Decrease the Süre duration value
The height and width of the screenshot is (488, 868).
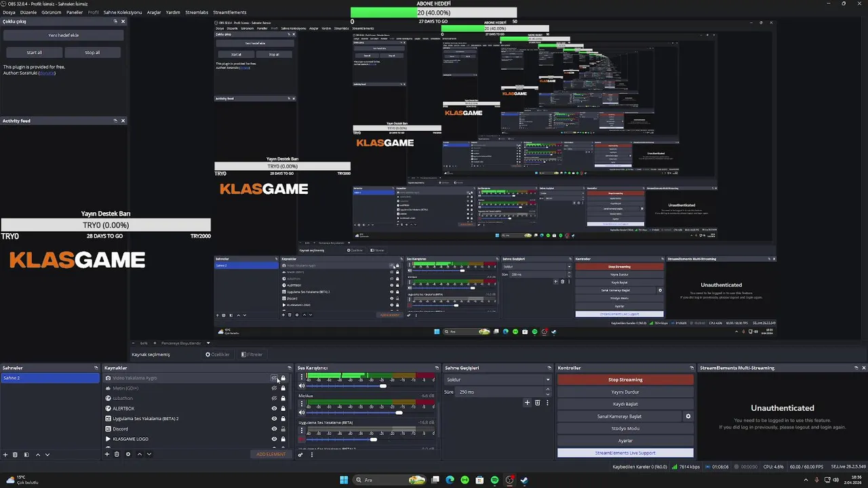(548, 394)
